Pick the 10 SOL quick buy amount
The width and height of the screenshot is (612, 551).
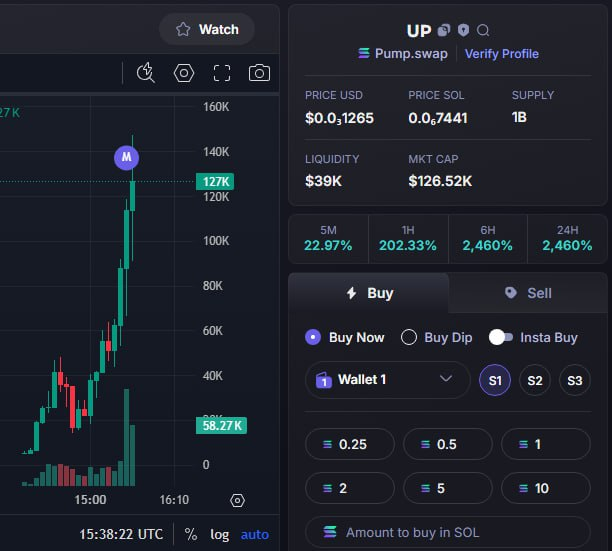click(546, 488)
